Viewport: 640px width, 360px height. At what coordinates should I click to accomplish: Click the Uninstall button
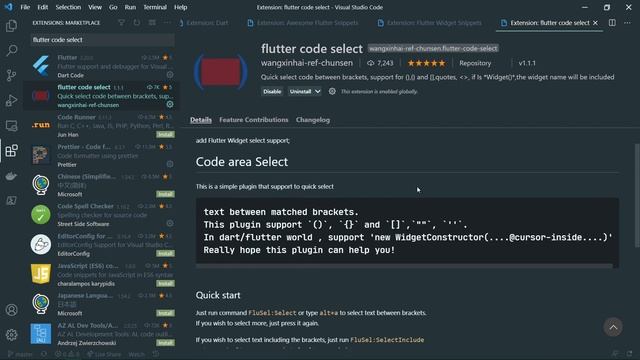pyautogui.click(x=300, y=91)
